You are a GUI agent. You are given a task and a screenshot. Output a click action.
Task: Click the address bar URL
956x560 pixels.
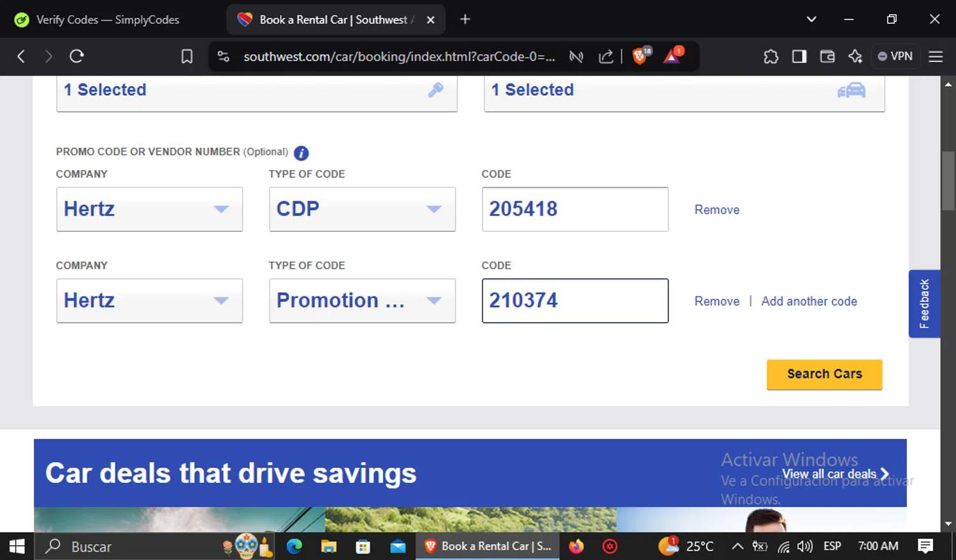point(399,56)
